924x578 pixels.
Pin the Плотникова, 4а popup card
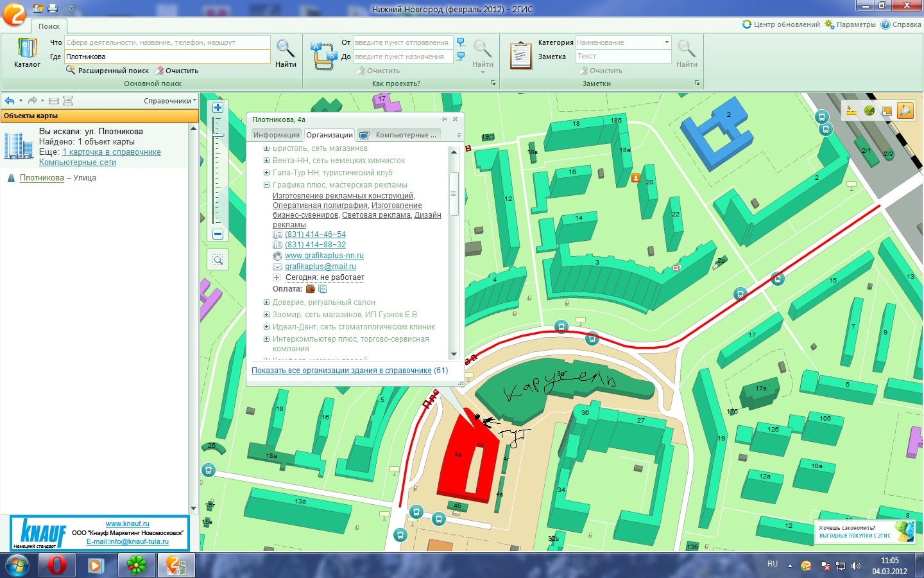tap(443, 119)
